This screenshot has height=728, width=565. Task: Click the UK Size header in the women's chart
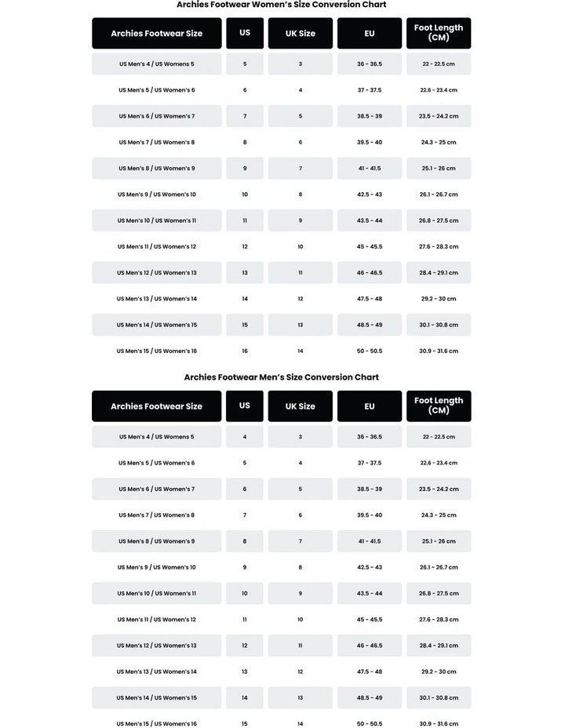coord(301,34)
